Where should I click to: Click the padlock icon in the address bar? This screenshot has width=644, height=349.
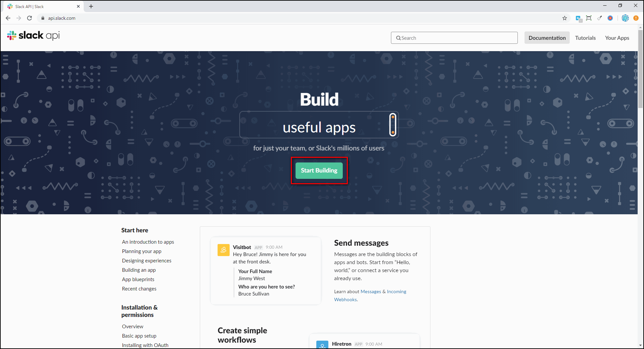[x=43, y=18]
